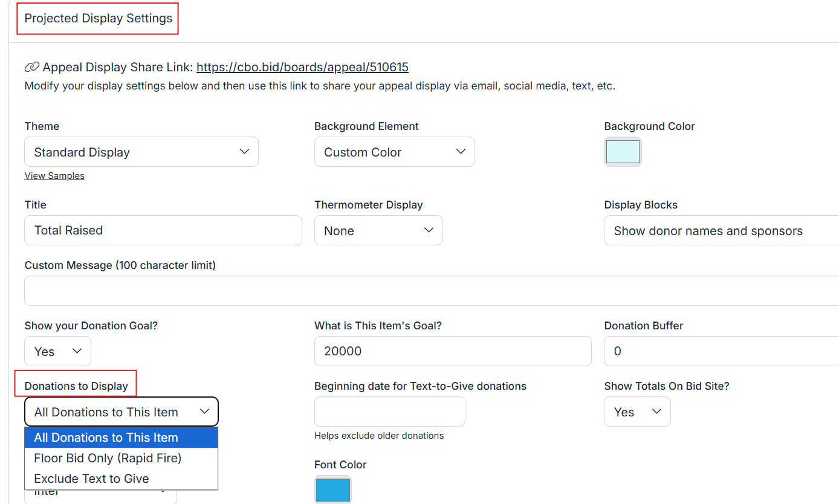Collapse the Donations to Display dropdown
The image size is (839, 504).
point(121,412)
